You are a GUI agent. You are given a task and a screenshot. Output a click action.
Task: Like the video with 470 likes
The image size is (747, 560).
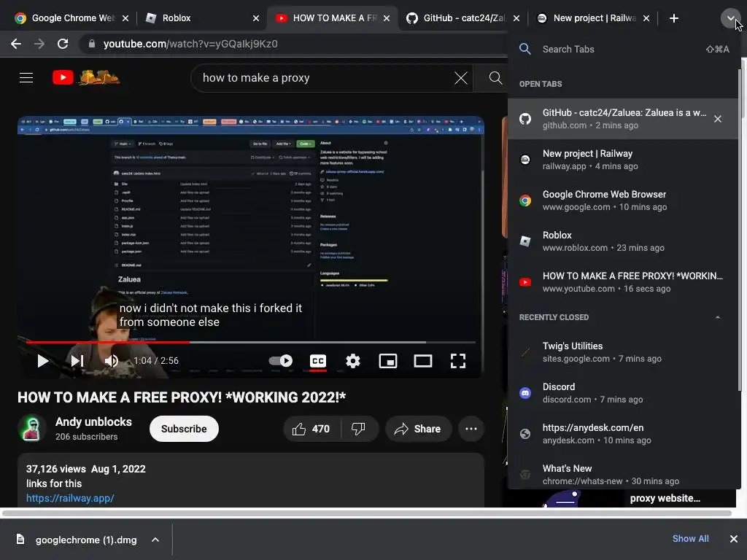coord(311,429)
